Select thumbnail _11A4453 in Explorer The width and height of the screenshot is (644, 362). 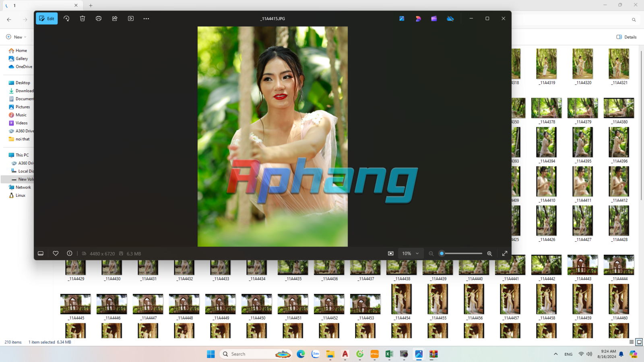coord(365,304)
